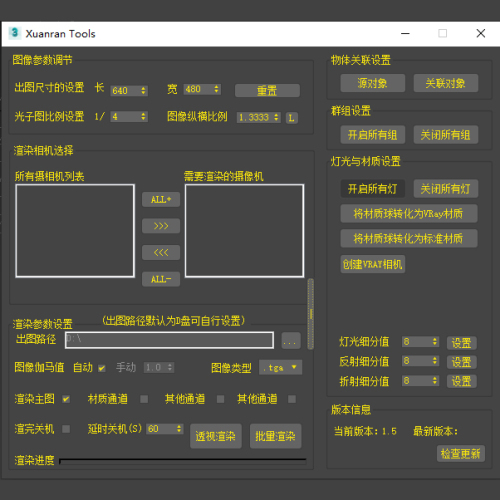Click the 渲染进度 progress bar
The width and height of the screenshot is (500, 500).
183,461
